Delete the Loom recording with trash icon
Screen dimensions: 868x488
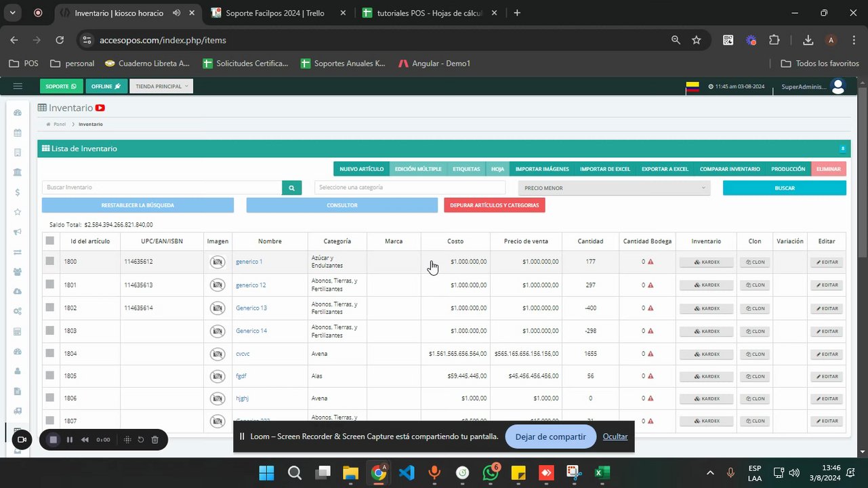155,440
